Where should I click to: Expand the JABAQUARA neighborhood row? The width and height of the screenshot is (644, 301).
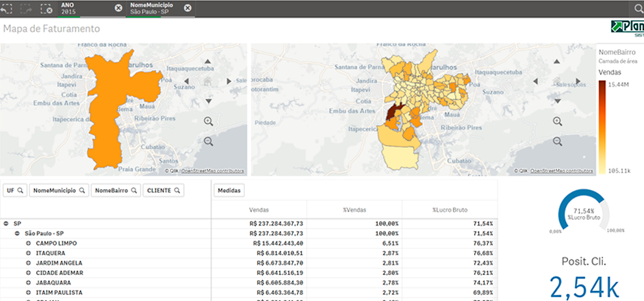tap(29, 282)
